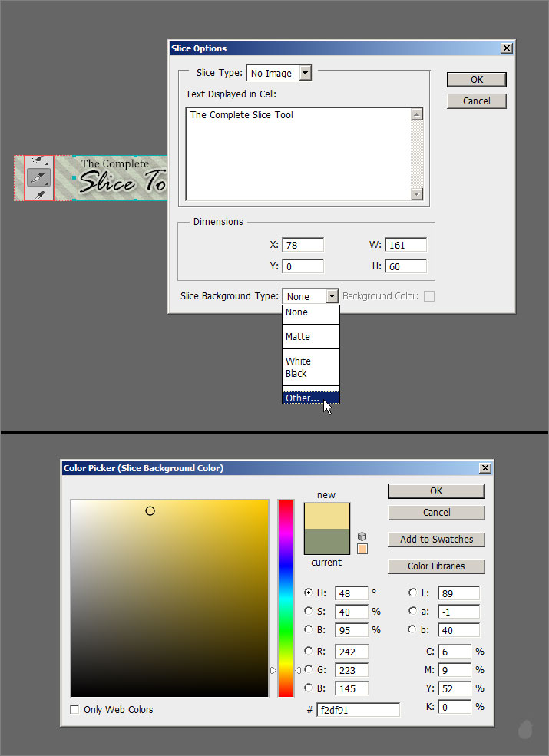549x756 pixels.
Task: Click the Eyedropper tool icon
Action: point(38,195)
